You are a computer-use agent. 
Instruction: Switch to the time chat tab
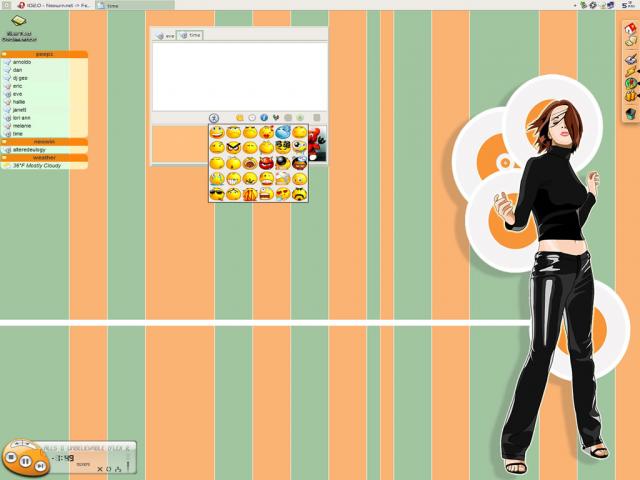point(190,35)
